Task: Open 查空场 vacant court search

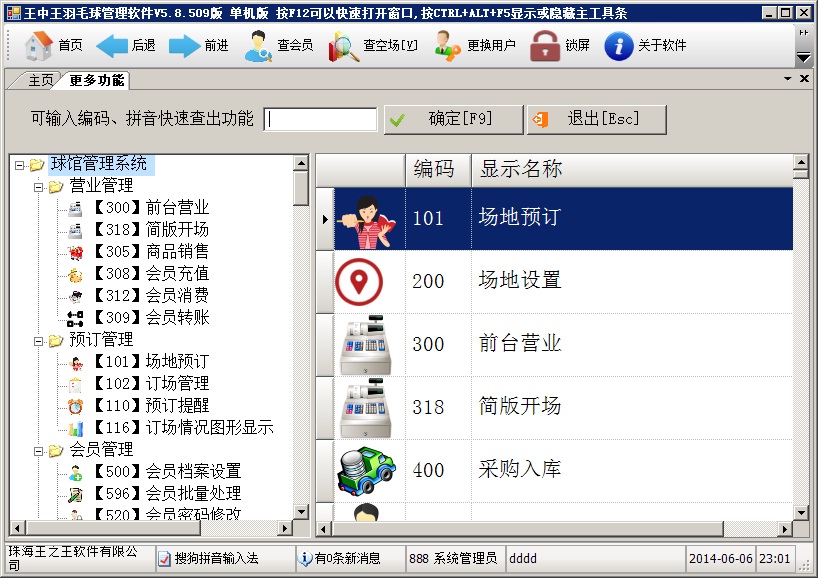Action: pos(345,45)
